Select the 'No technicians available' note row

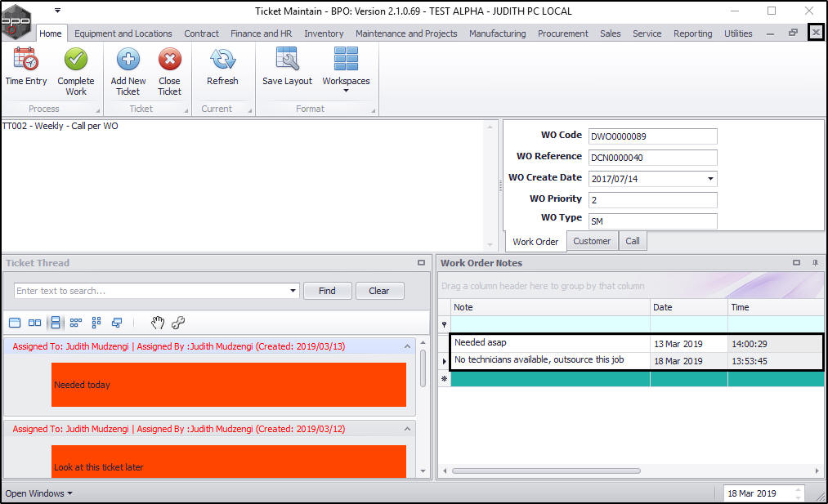pos(636,361)
